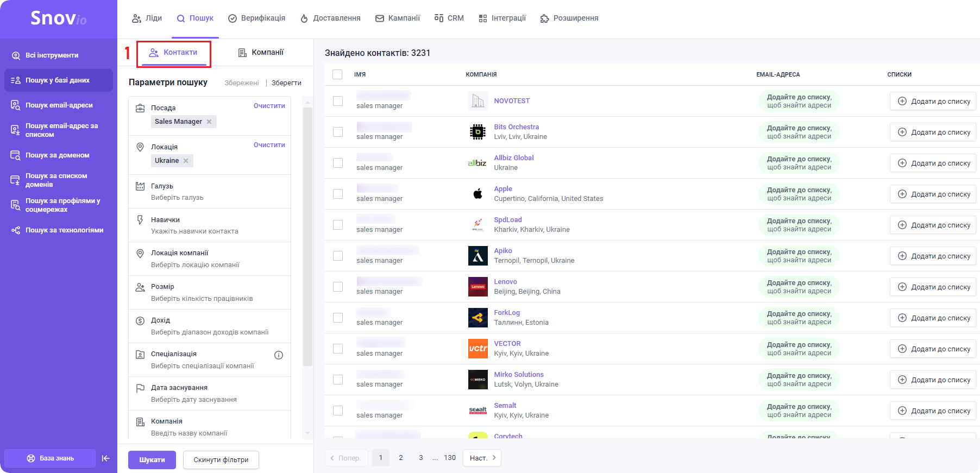Check the ForkLog row checkbox
This screenshot has height=473, width=980.
[338, 318]
